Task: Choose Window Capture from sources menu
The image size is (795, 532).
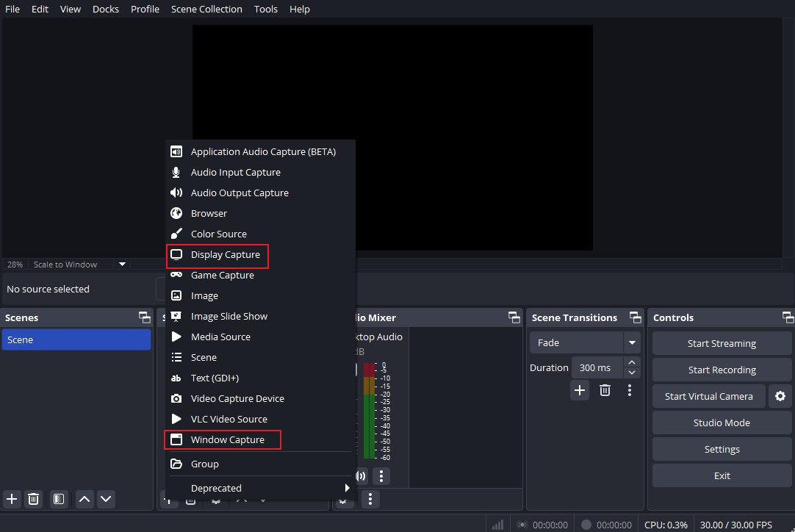Action: click(x=227, y=439)
